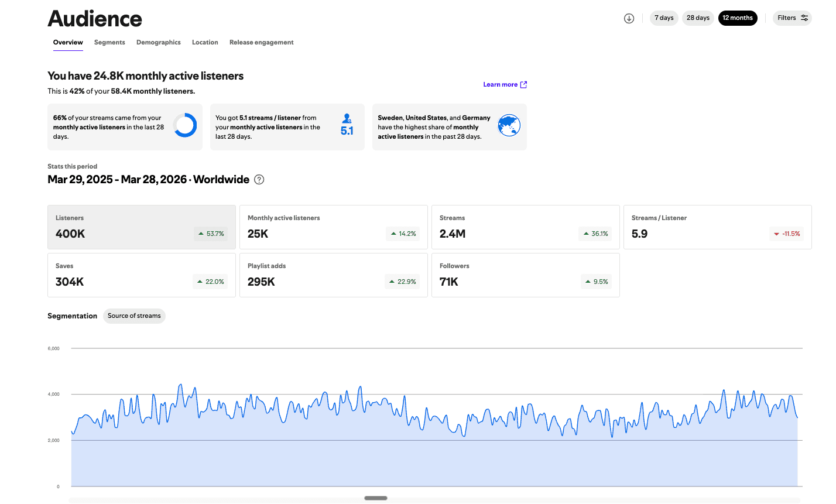Select the 12 months time range
This screenshot has width=836, height=504.
pos(738,18)
